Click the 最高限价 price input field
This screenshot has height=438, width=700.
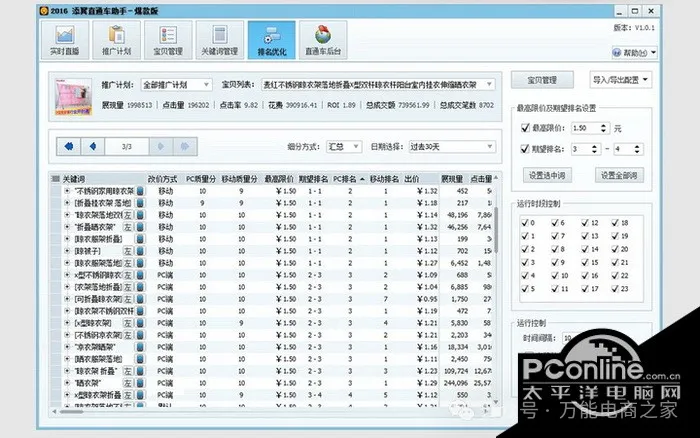pos(589,128)
